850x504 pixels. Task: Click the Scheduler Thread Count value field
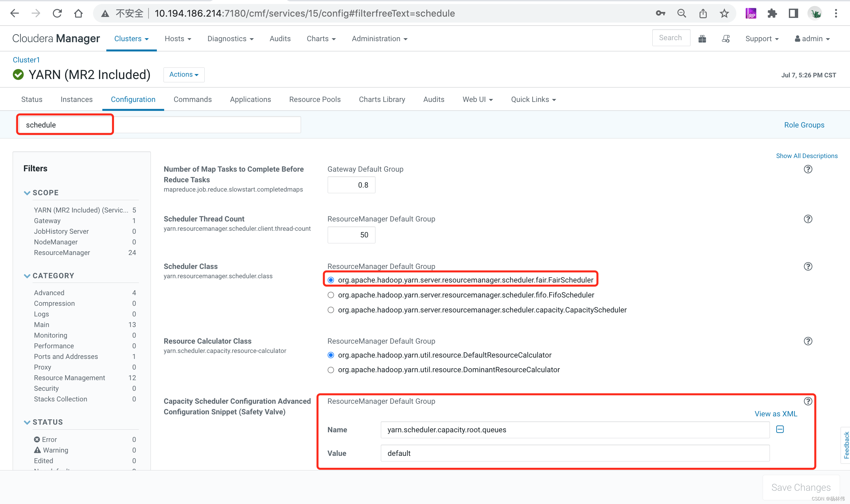351,235
